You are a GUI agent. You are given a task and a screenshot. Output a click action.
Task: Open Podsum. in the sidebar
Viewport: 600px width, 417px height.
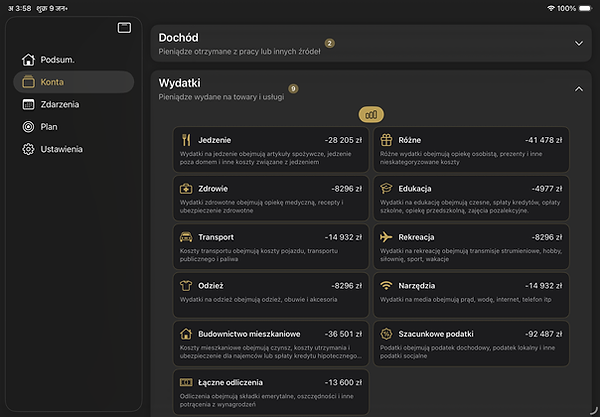(x=58, y=59)
